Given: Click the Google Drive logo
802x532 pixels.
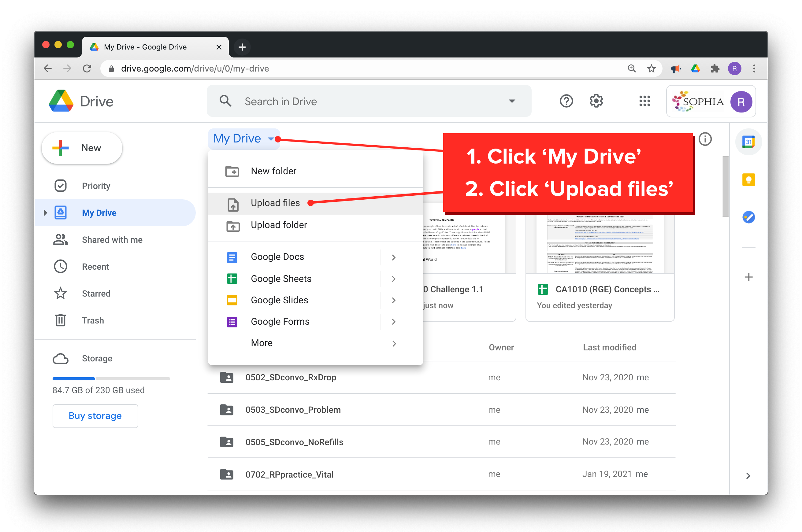Looking at the screenshot, I should (x=61, y=101).
